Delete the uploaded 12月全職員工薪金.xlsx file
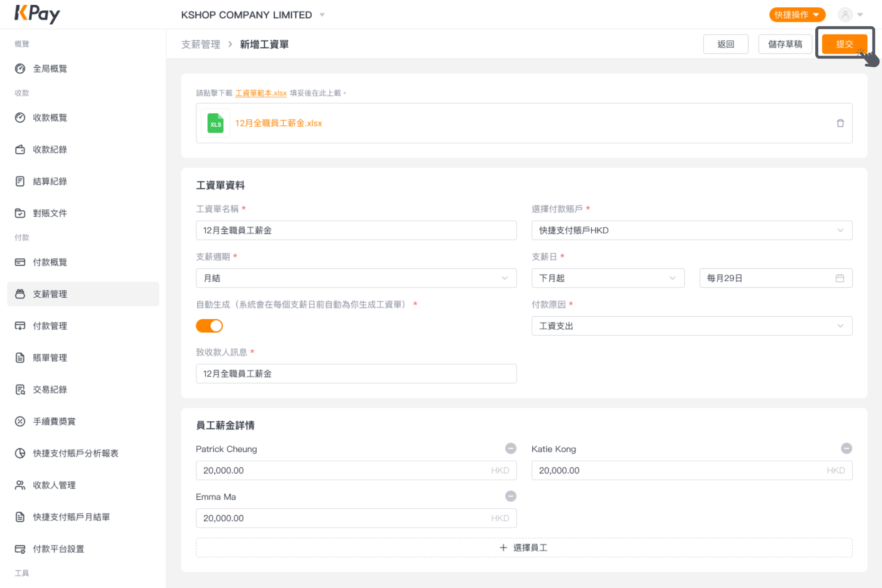This screenshot has width=882, height=588. pos(840,123)
